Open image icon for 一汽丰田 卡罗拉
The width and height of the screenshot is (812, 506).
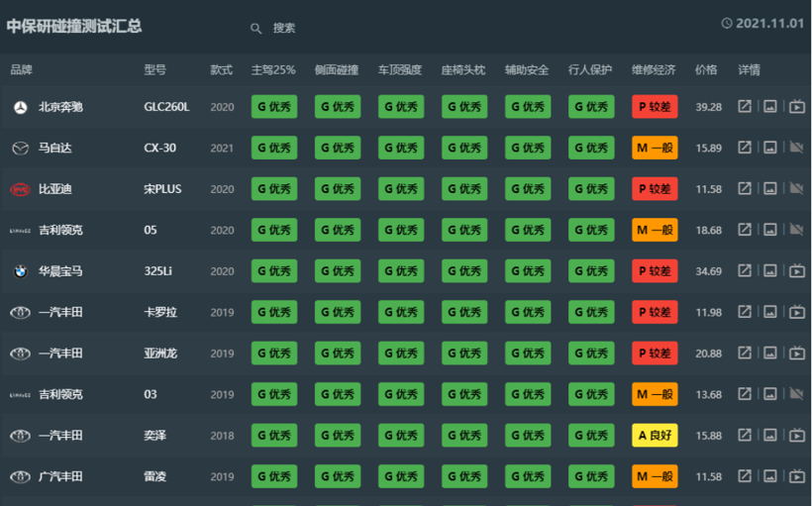point(770,313)
